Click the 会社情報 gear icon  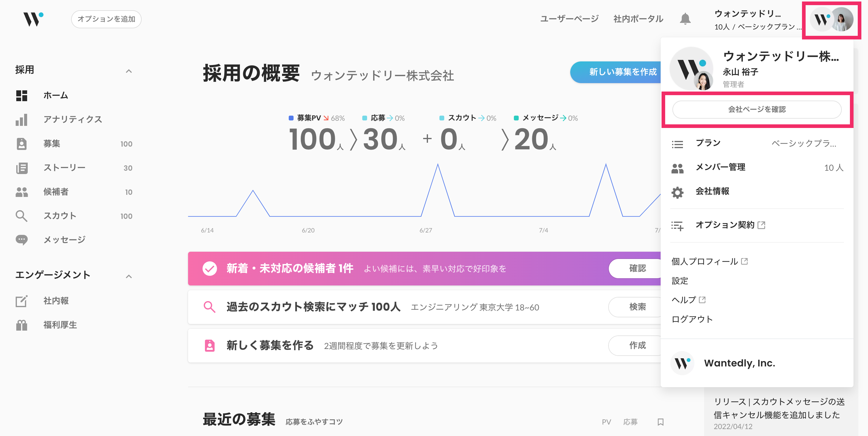[x=677, y=193]
